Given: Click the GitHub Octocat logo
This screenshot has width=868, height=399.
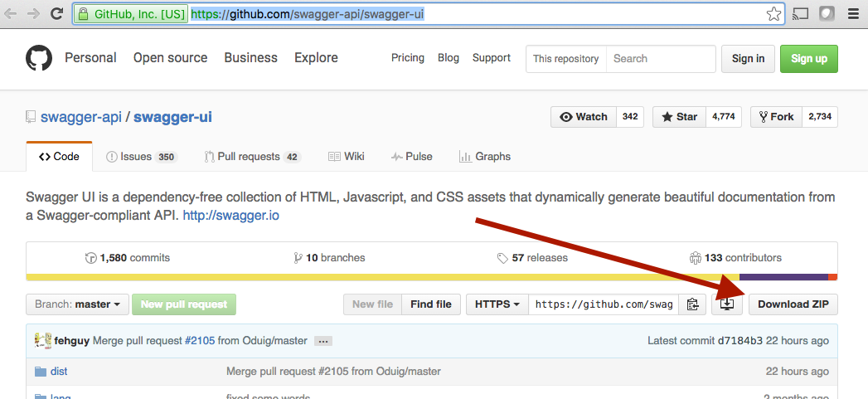Looking at the screenshot, I should (x=39, y=58).
